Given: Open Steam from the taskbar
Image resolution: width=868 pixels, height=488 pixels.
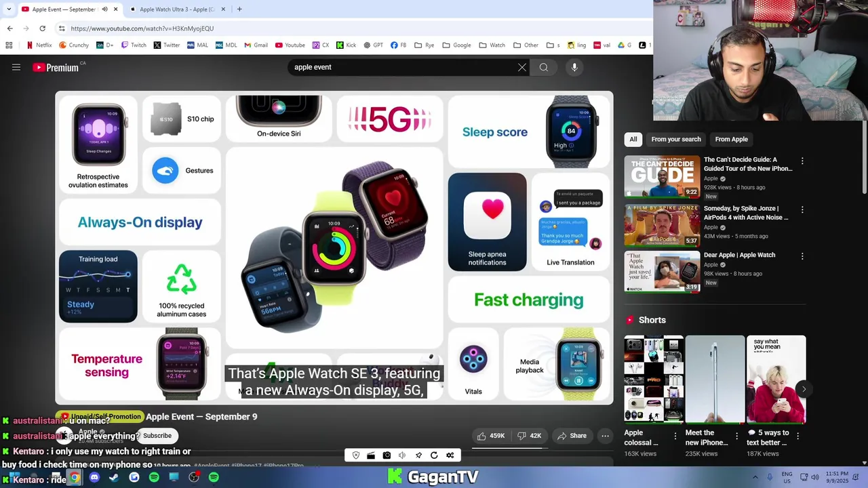Looking at the screenshot, I should coord(114,478).
